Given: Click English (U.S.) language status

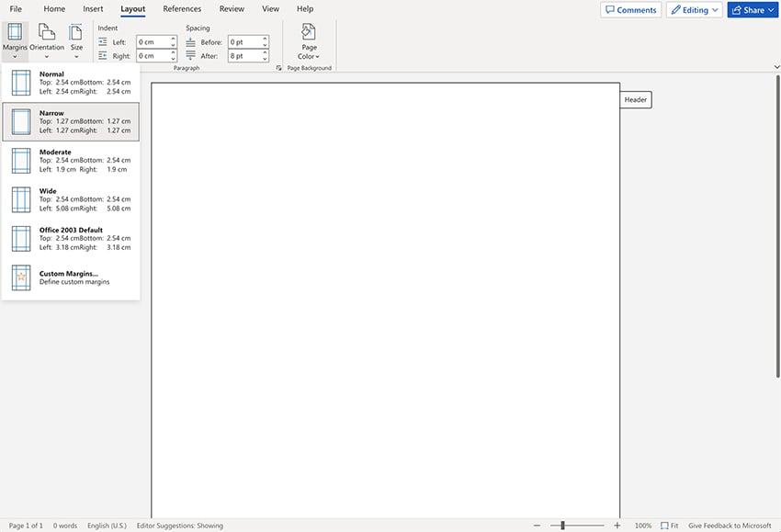Looking at the screenshot, I should (x=107, y=526).
